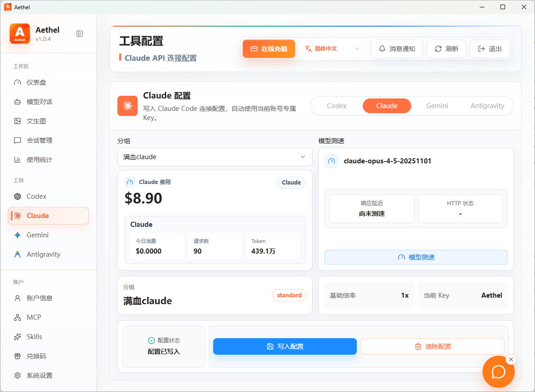Screen dimensions: 535x392
Task: Click the 配置已写入 status text
Action: (163, 352)
